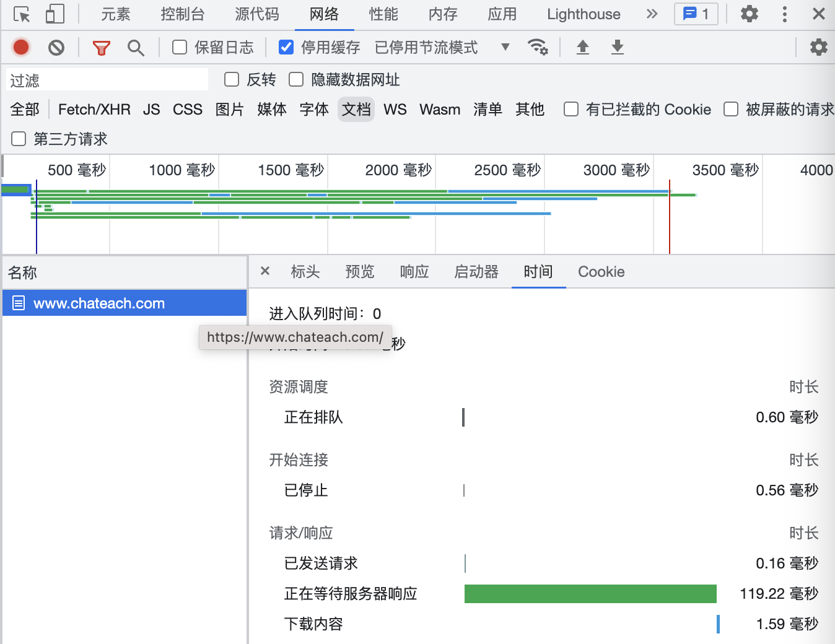Screen dimensions: 835x644
Task: Enable the 被屏蔽的请求 checkbox
Action: 731,110
